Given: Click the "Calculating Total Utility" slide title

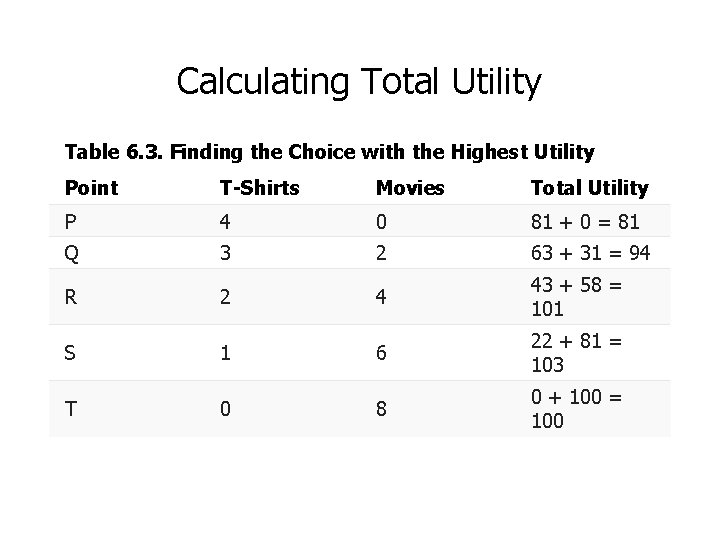Looking at the screenshot, I should click(x=359, y=81).
